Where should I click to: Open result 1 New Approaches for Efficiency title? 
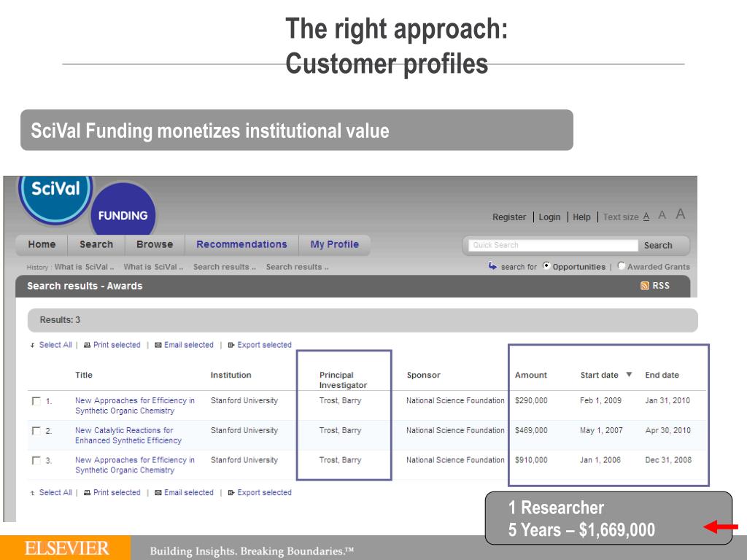click(135, 405)
